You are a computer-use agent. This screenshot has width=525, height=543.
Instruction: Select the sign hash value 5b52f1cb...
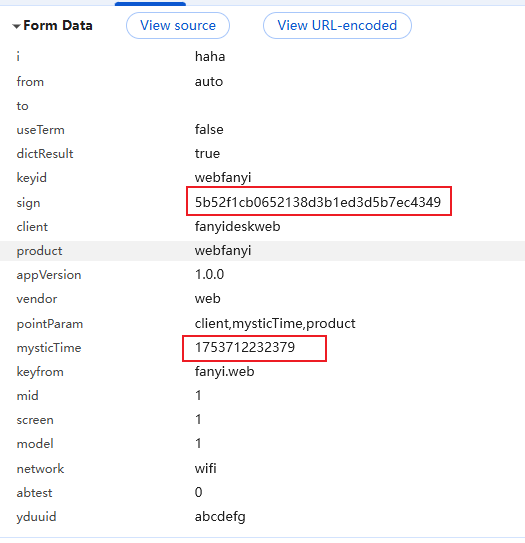pos(318,202)
